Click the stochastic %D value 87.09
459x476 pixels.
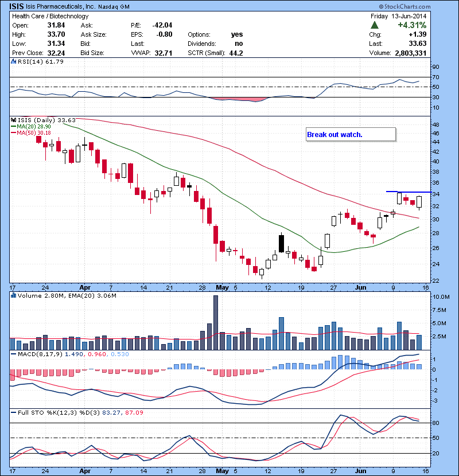point(135,412)
